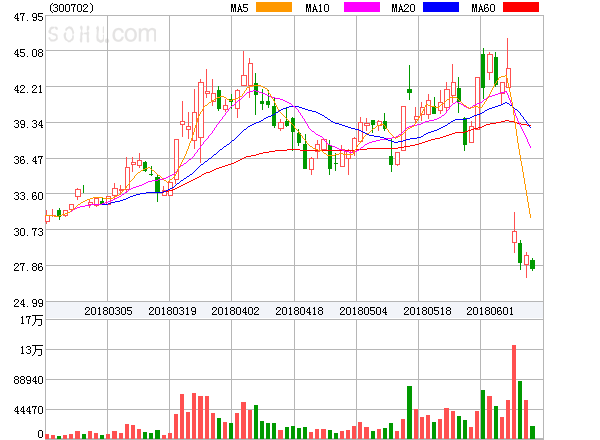The height and width of the screenshot is (440, 600).
Task: Click the 42.21 price axis label
Action: point(29,89)
